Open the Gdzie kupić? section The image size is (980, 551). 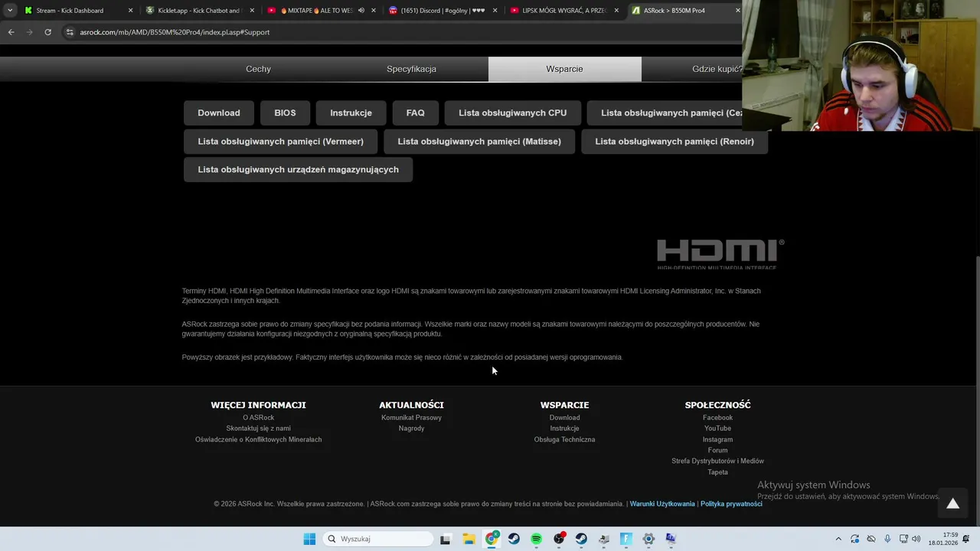pos(692,69)
